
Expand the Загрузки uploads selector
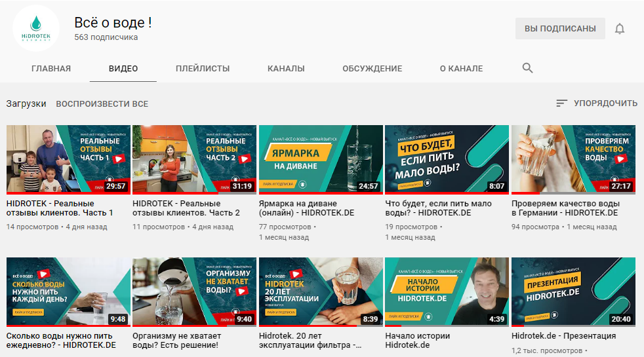[26, 103]
